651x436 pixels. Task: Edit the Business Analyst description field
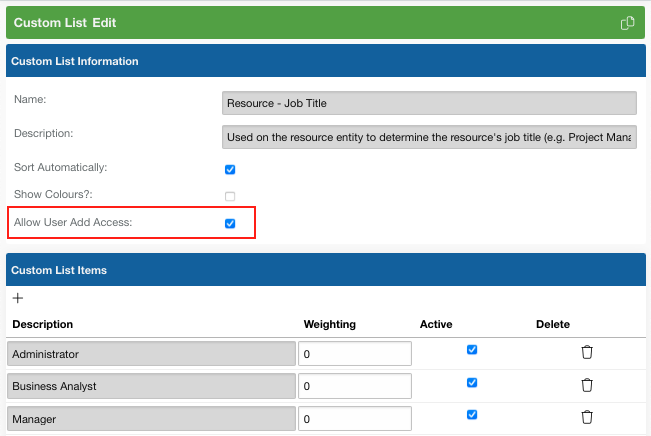(152, 386)
